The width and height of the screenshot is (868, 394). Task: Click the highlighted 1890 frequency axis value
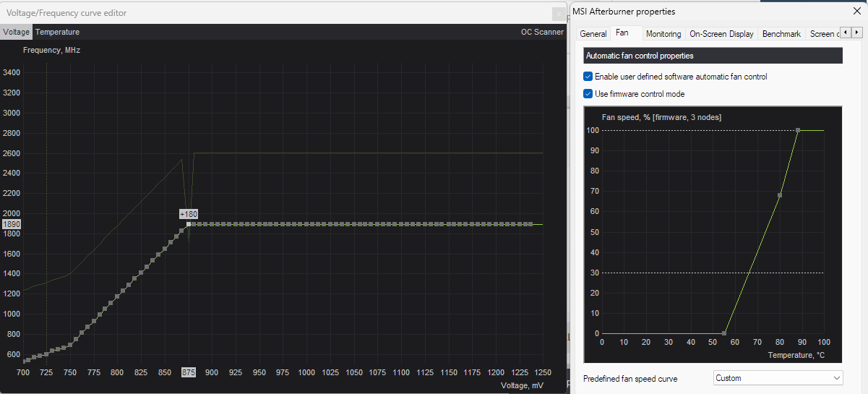pyautogui.click(x=12, y=225)
